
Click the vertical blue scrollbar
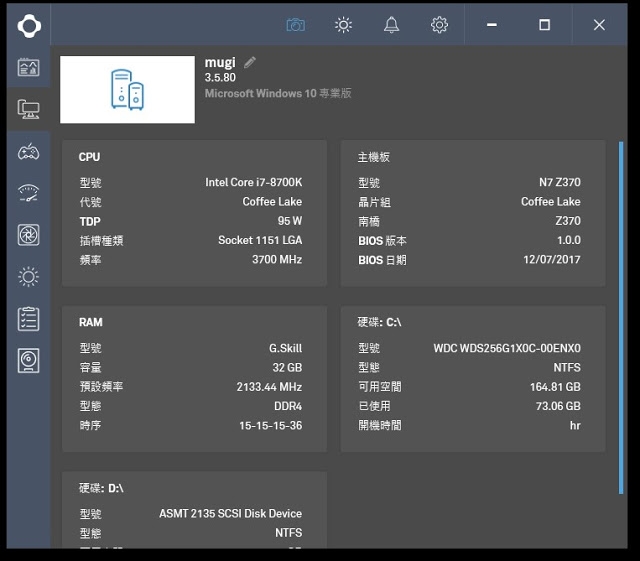click(x=621, y=318)
